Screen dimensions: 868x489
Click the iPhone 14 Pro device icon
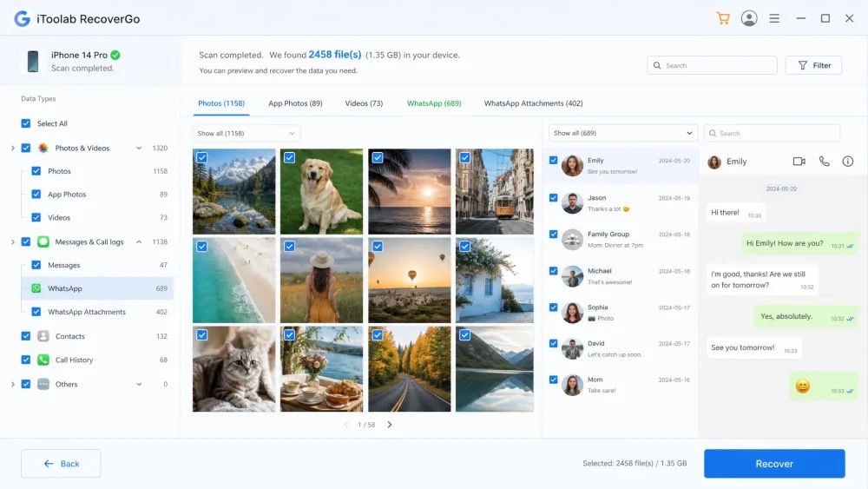click(33, 61)
